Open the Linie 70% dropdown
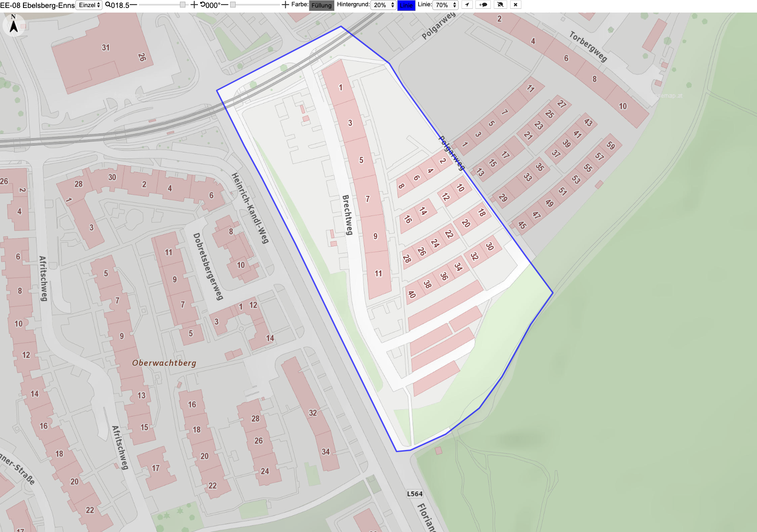 point(445,5)
